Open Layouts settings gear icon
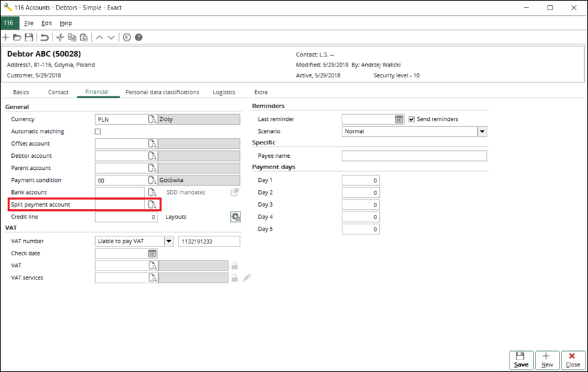Screen dimensions: 588x372 pyautogui.click(x=235, y=217)
